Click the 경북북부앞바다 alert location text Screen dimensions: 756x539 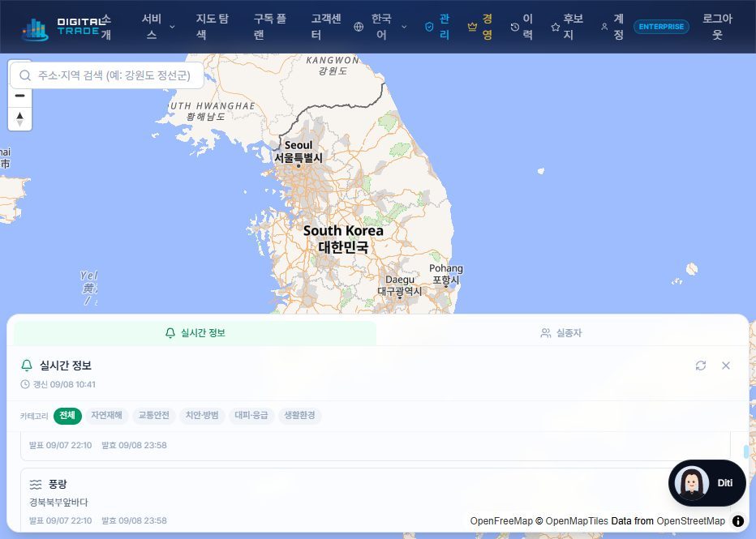(x=58, y=503)
